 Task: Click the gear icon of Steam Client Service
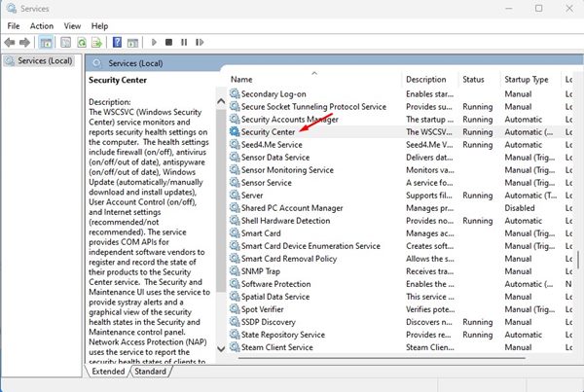click(235, 346)
